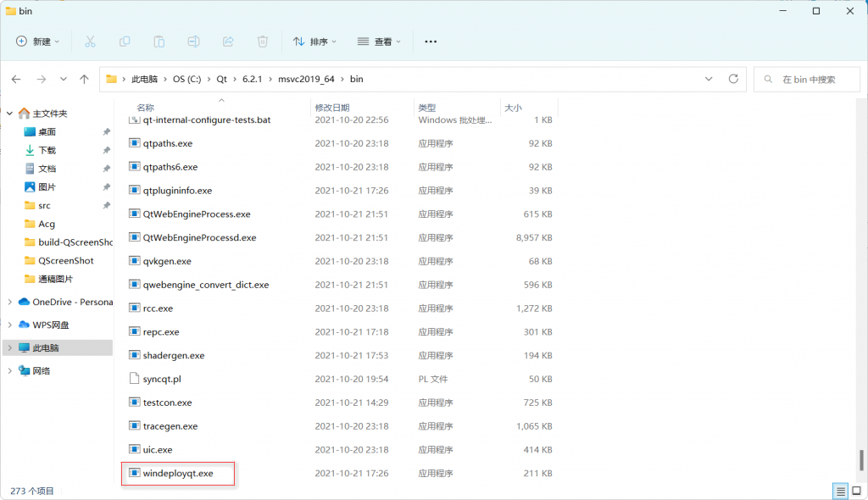This screenshot has height=500, width=868.
Task: Open the View (查看) dropdown menu
Action: pos(379,42)
